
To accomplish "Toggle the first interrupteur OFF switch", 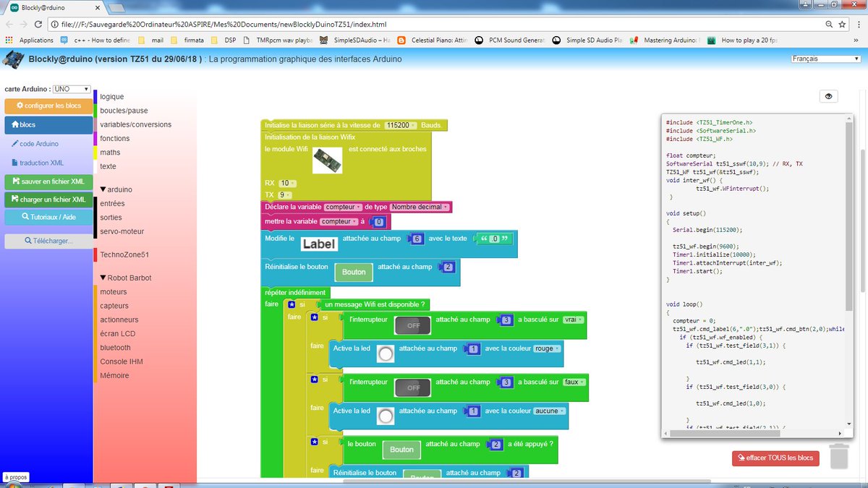I will point(413,325).
